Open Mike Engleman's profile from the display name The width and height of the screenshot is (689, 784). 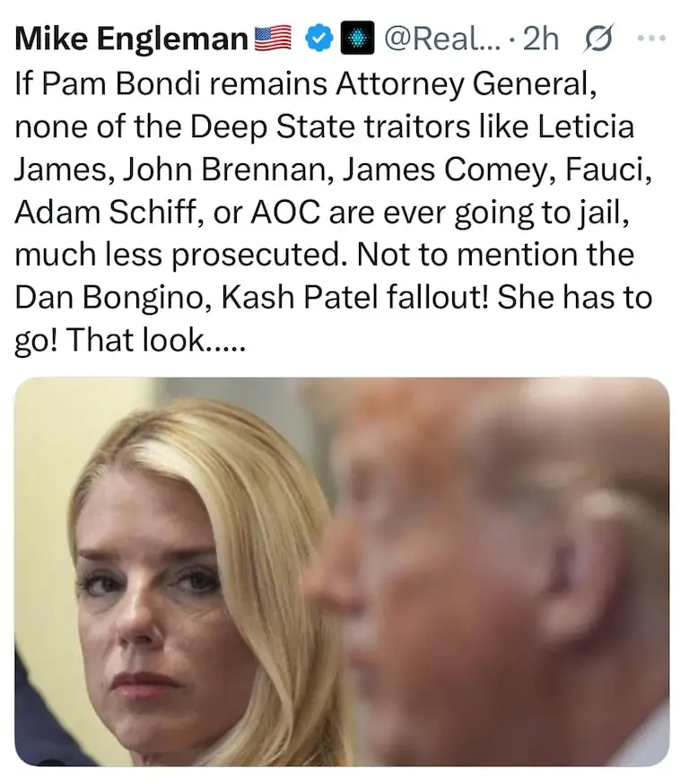point(132,39)
